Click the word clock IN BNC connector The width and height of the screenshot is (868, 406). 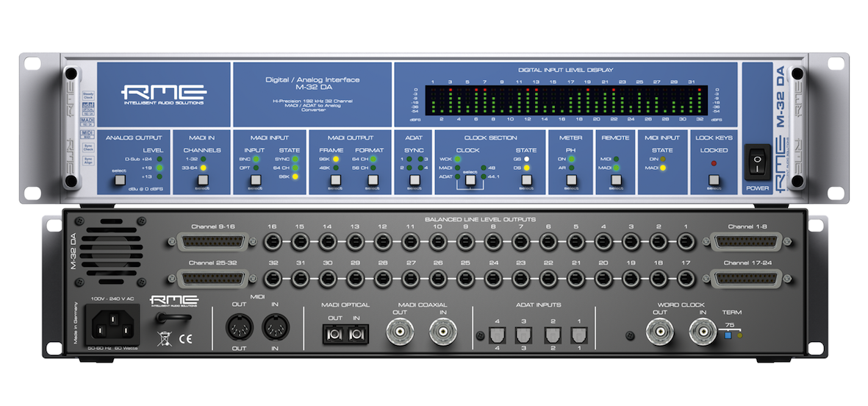pyautogui.click(x=703, y=332)
